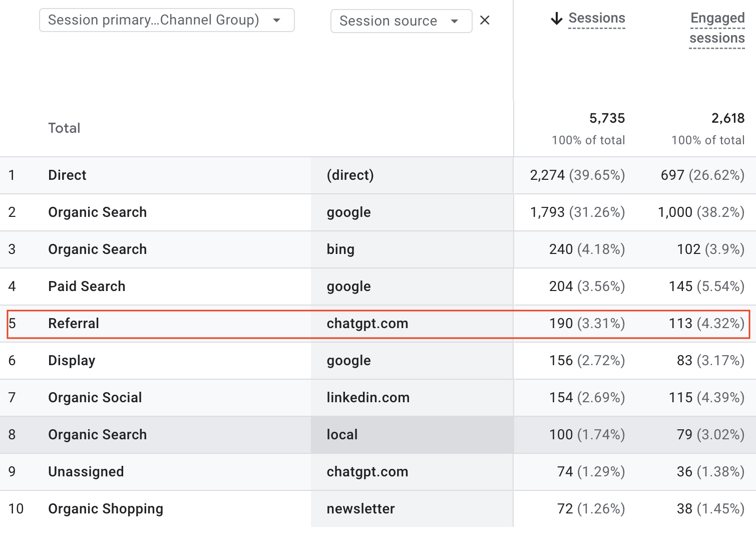Open the Session source dimension dropdown

(x=401, y=21)
